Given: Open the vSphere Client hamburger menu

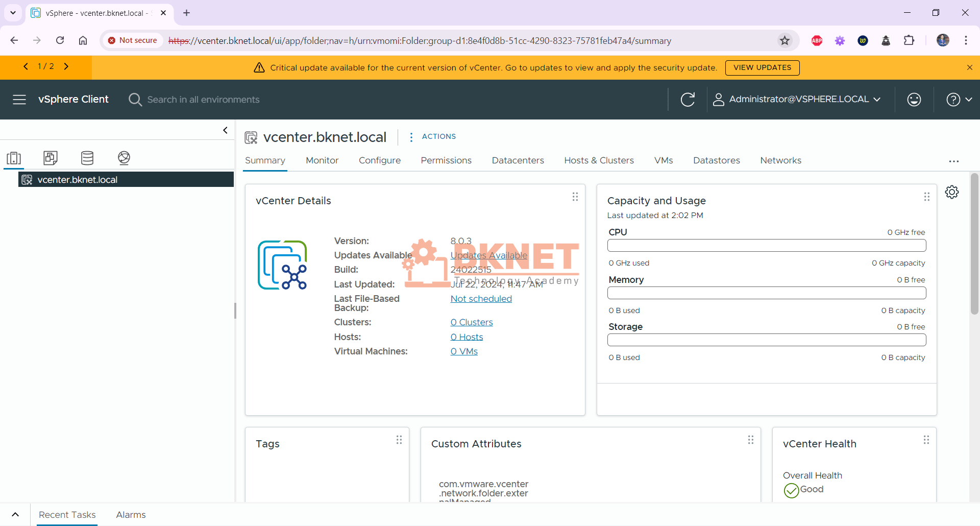Looking at the screenshot, I should click(x=19, y=99).
